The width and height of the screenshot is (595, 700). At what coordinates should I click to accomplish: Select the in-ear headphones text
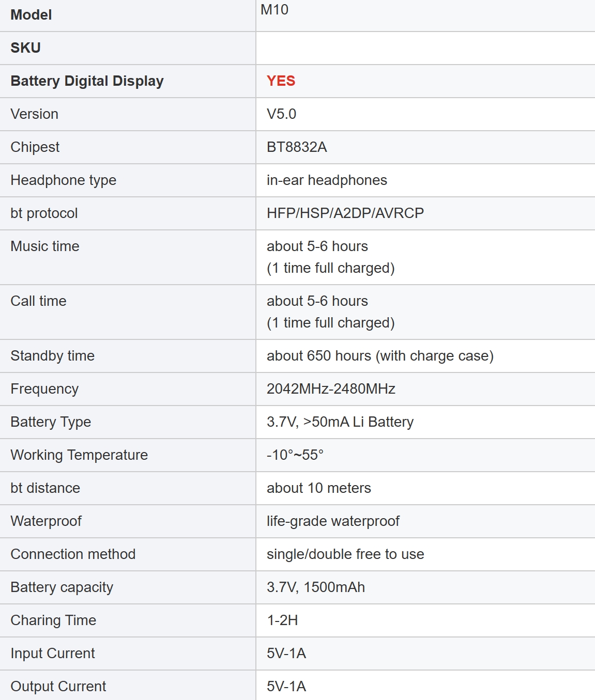point(327,180)
